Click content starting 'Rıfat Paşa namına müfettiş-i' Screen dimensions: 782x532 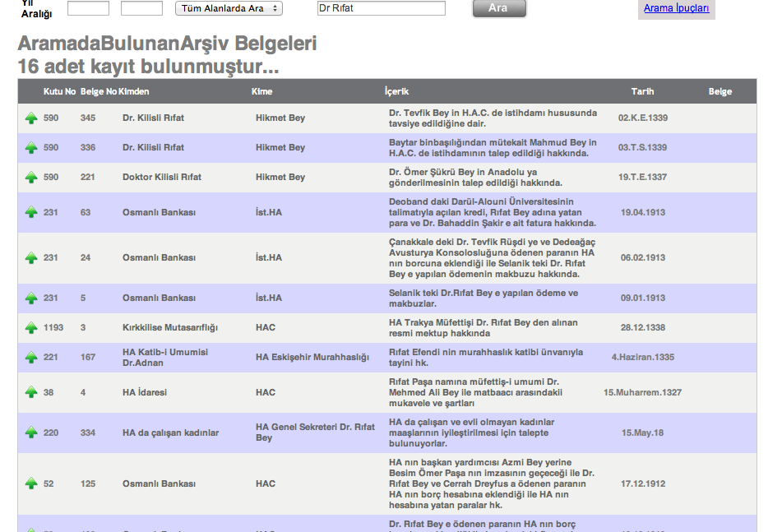(x=476, y=392)
